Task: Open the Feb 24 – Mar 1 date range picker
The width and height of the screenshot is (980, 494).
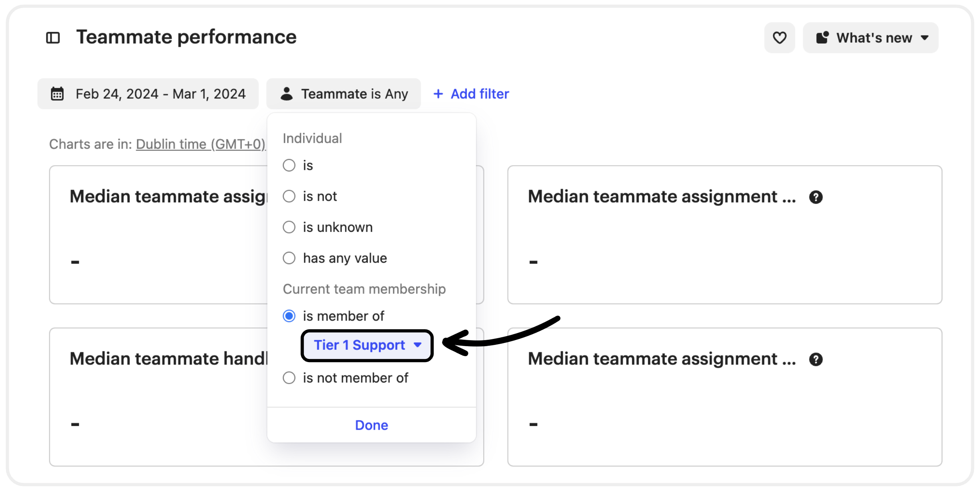Action: pyautogui.click(x=148, y=94)
